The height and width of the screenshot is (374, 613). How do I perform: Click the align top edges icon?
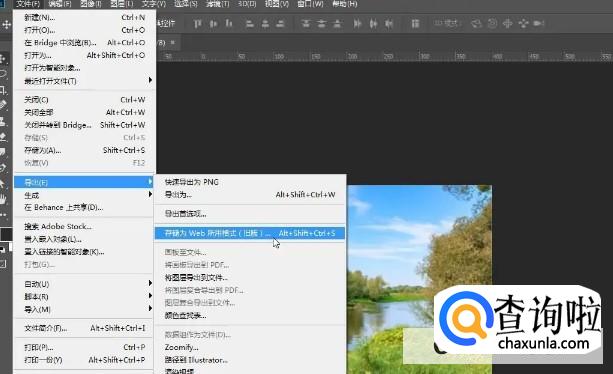click(x=197, y=24)
